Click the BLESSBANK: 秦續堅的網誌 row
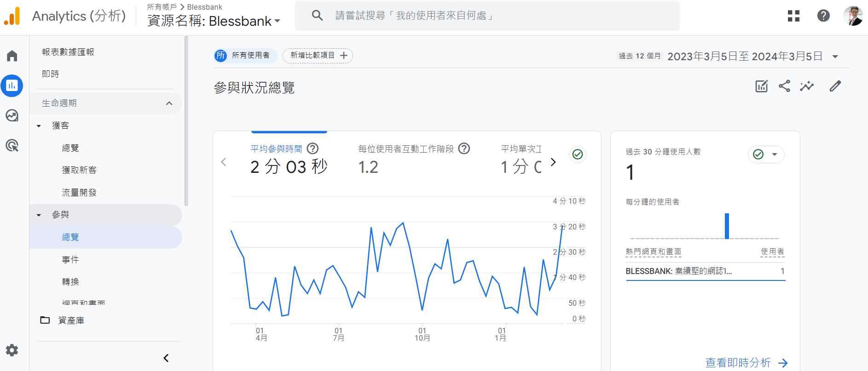This screenshot has height=371, width=868. [705, 271]
